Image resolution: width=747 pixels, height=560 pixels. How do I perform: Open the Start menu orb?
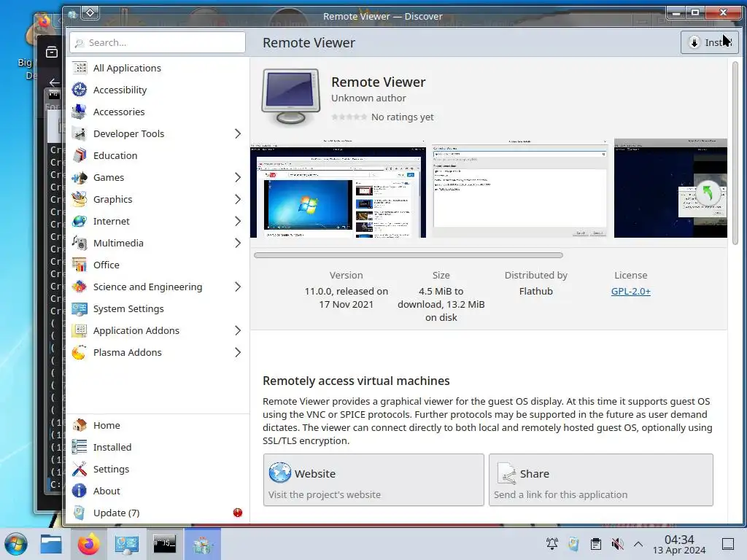pos(16,544)
